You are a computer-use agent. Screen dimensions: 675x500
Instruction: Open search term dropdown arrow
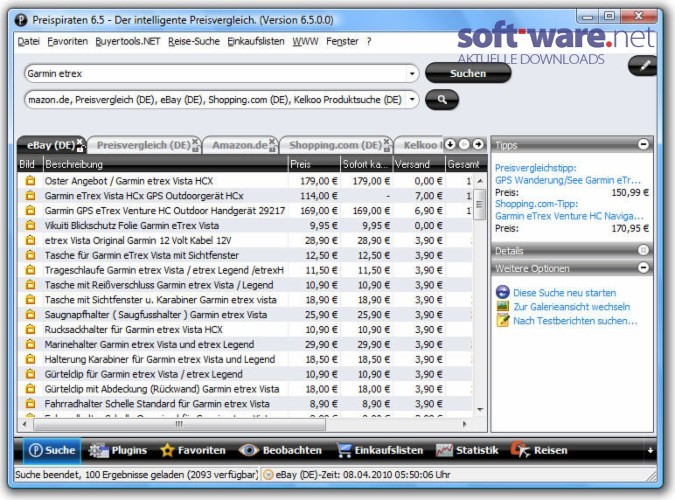click(x=412, y=74)
